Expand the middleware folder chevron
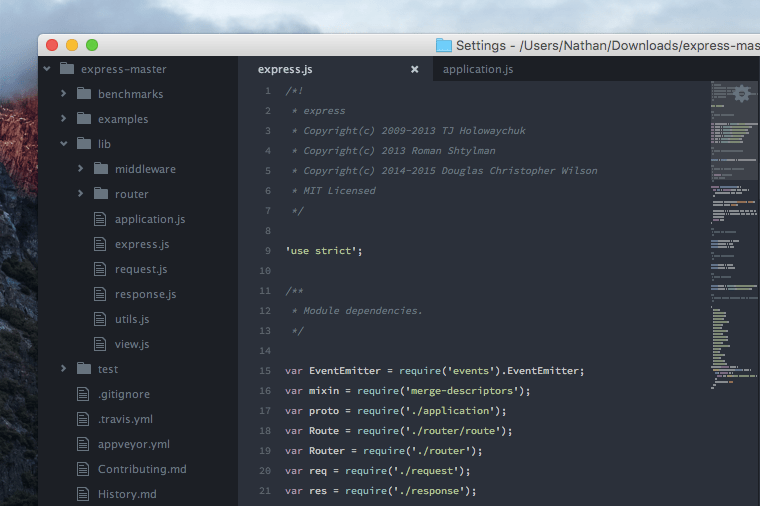The width and height of the screenshot is (760, 506). (x=80, y=168)
